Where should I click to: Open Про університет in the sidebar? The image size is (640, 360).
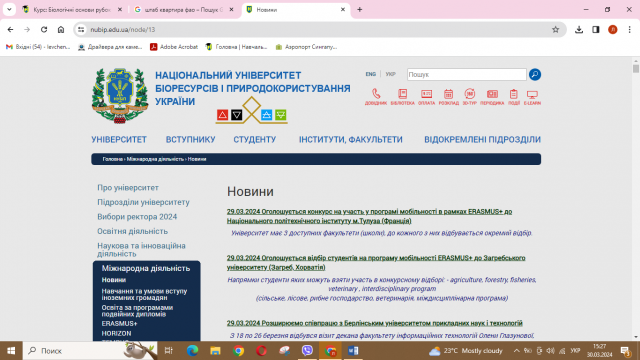click(128, 188)
